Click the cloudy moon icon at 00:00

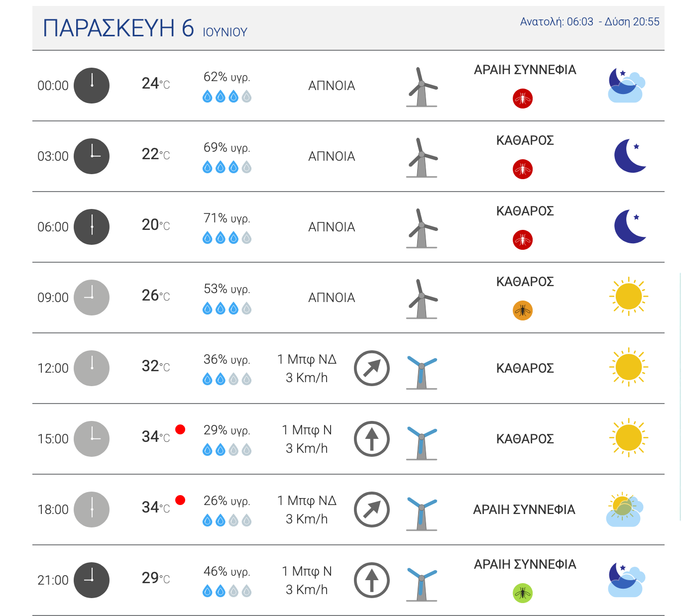[x=627, y=85]
